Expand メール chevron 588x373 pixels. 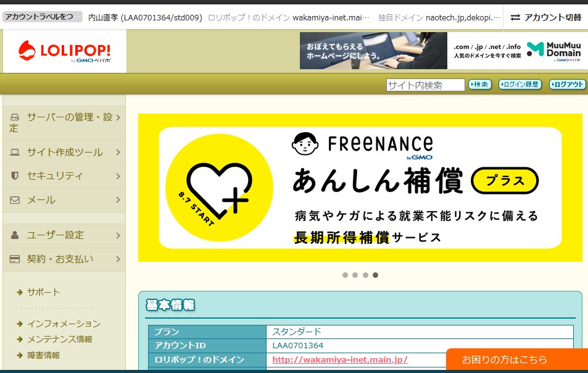[118, 199]
